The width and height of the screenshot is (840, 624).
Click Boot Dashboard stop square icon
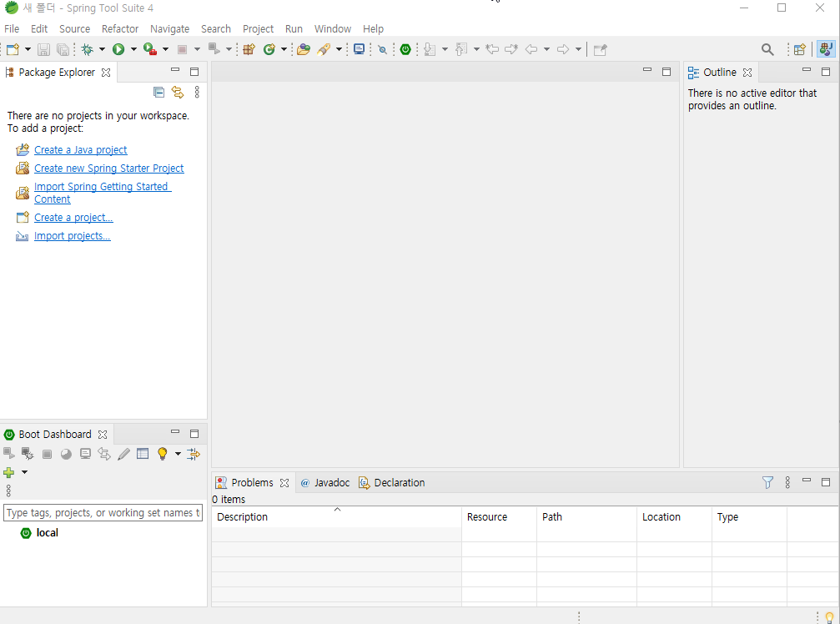48,454
